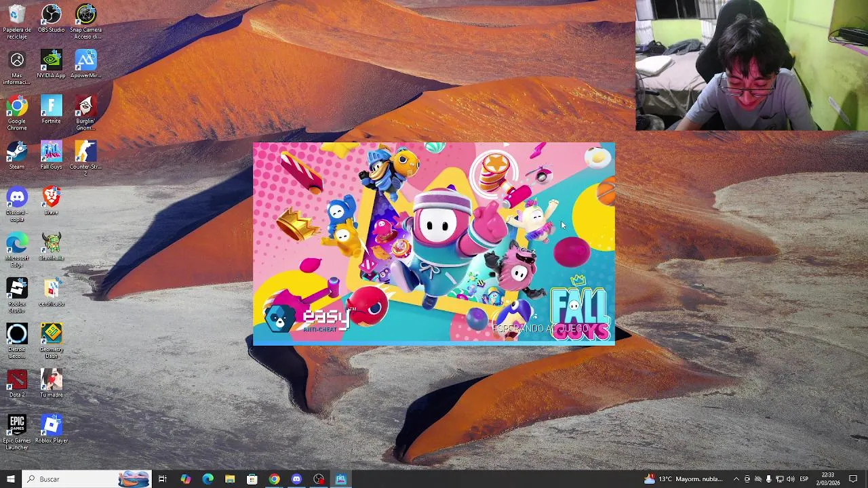
Task: Open the NVIDIA App desktop shortcut
Action: click(x=51, y=64)
